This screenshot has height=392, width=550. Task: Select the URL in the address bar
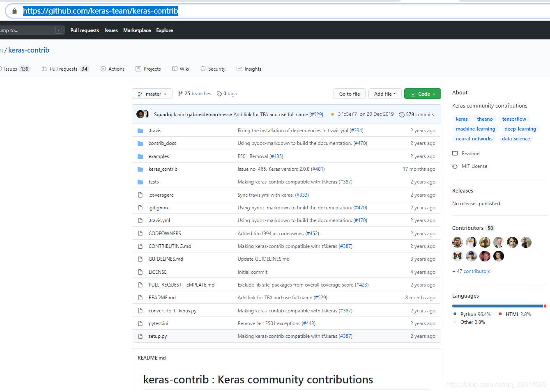(101, 11)
